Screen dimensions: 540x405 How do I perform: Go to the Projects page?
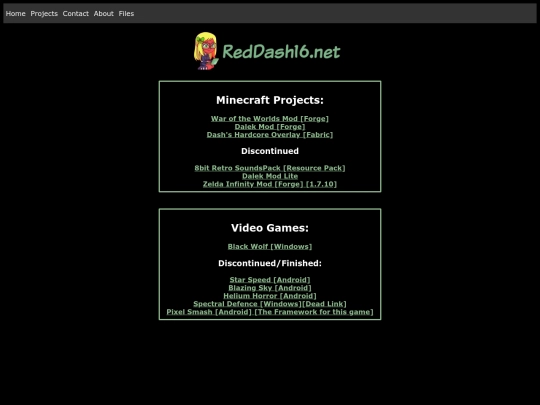pos(44,13)
